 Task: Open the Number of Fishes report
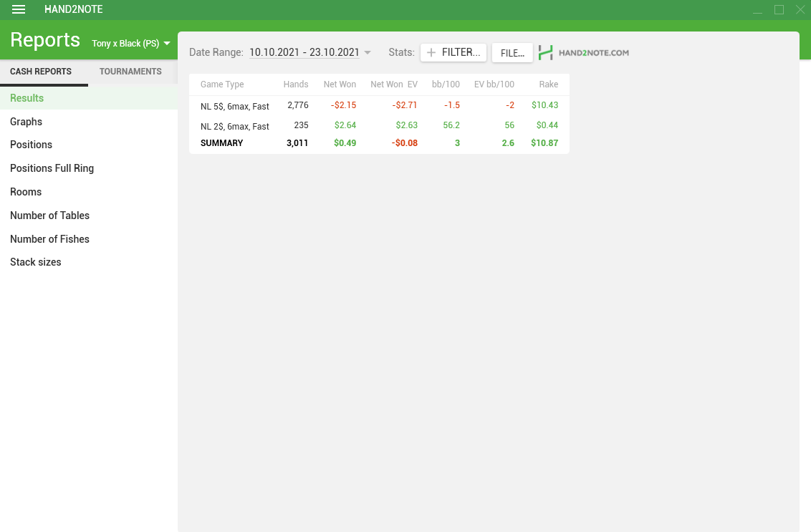[88, 239]
